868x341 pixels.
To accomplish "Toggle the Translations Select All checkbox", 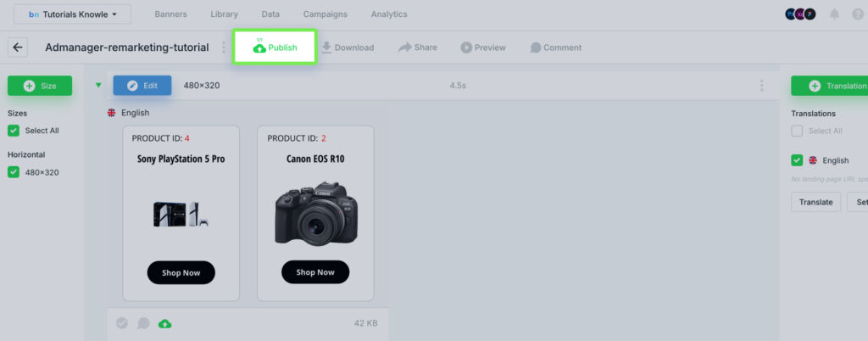I will (x=797, y=131).
